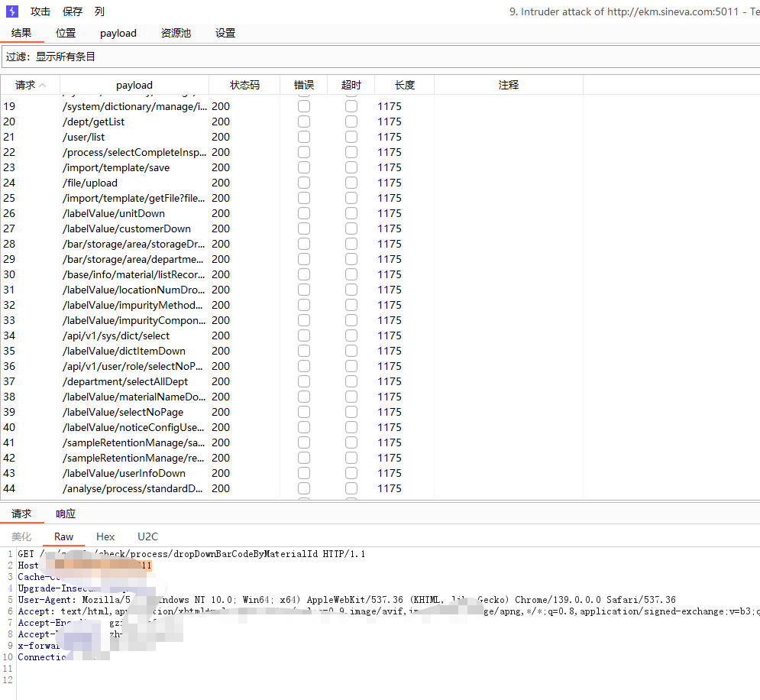This screenshot has width=760, height=700.
Task: Switch to U2C view
Action: pos(148,536)
